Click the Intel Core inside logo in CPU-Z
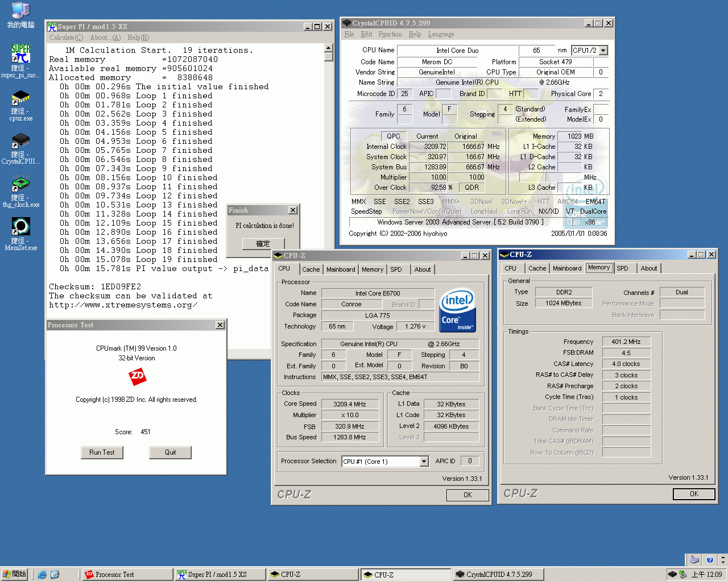Viewport: 728px width, 582px height. pos(457,311)
